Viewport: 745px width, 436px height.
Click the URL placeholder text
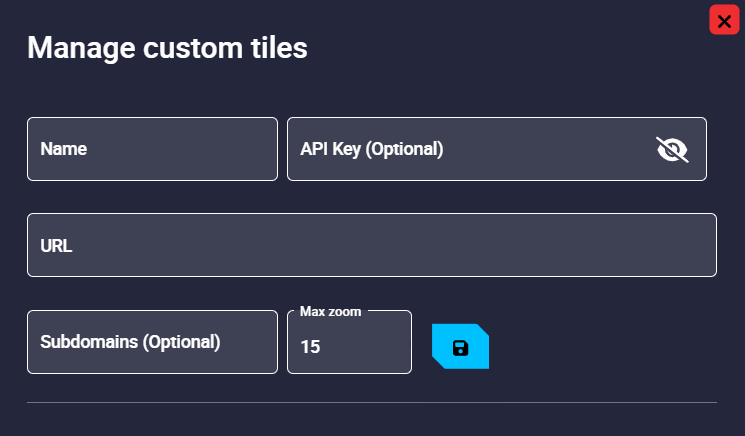(57, 245)
